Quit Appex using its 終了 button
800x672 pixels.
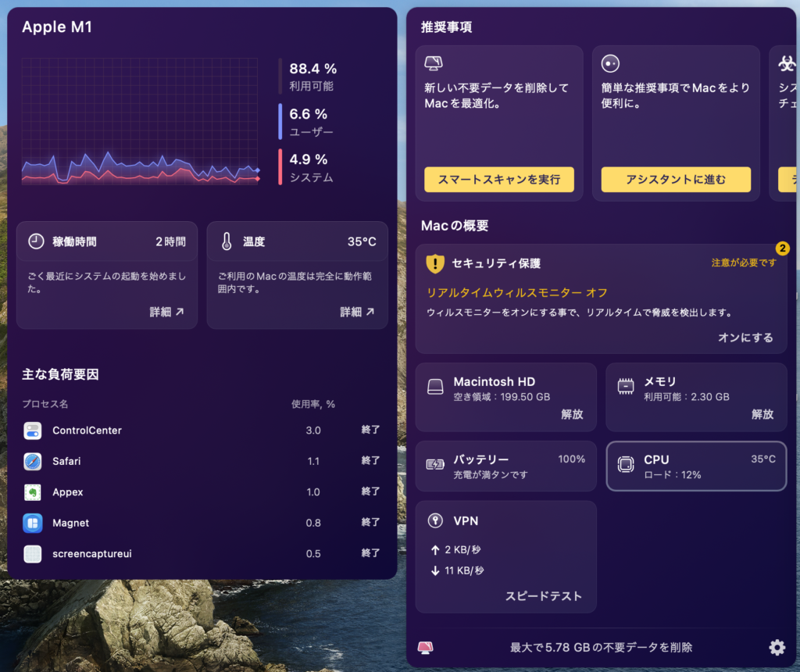click(370, 491)
